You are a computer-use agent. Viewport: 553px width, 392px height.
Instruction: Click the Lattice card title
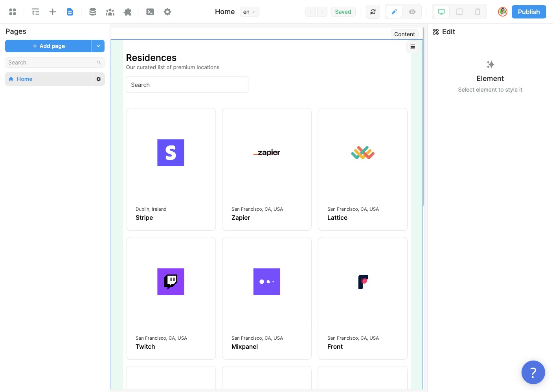click(337, 218)
